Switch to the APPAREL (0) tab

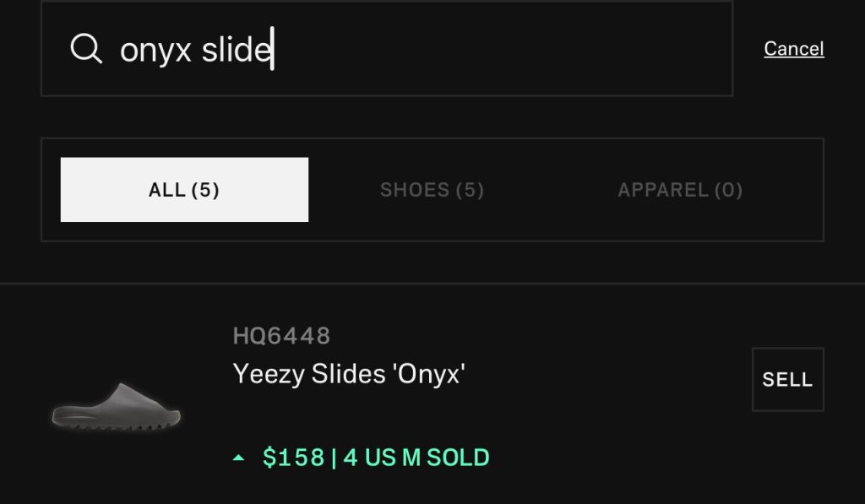click(680, 190)
